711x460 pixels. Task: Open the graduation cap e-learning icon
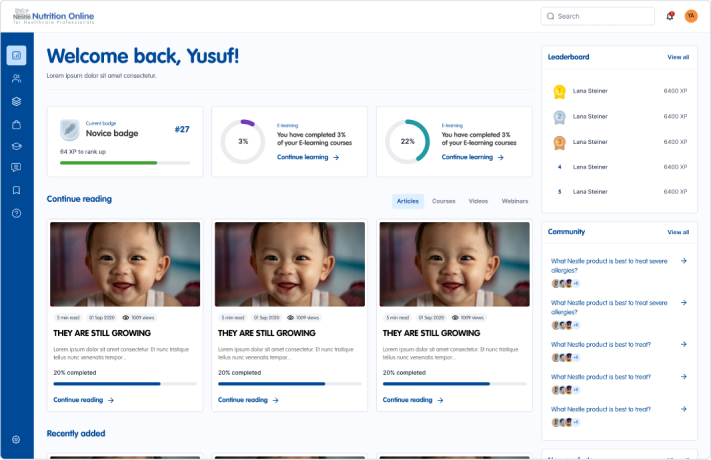(x=16, y=146)
